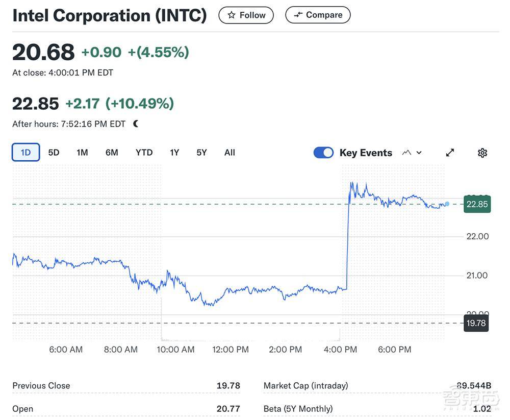
Task: Click the 6:00 AM axis label
Action: point(66,350)
